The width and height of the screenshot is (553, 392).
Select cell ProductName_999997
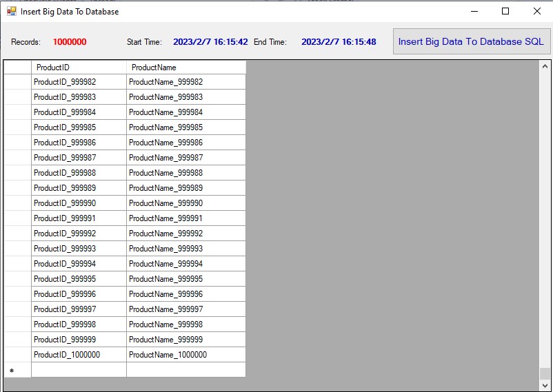(186, 309)
